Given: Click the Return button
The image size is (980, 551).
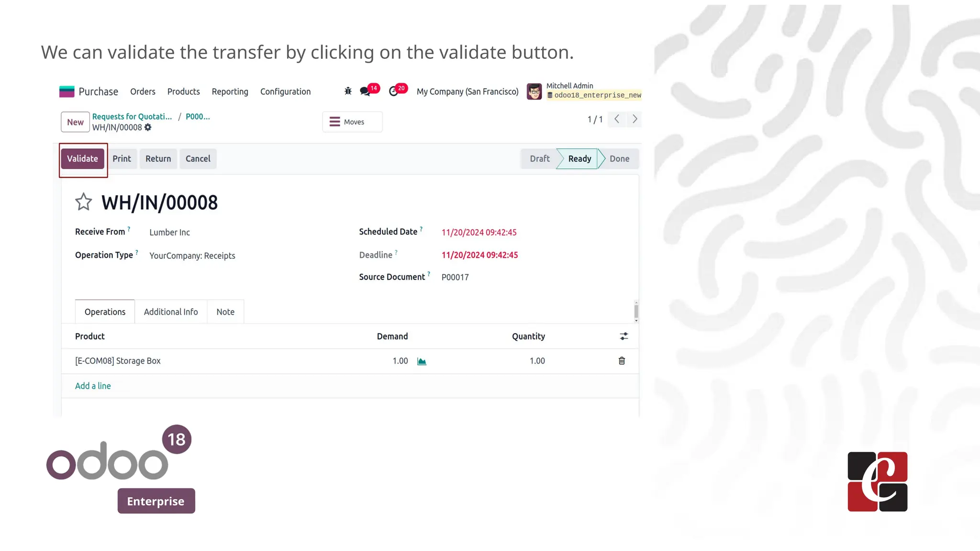Looking at the screenshot, I should (x=158, y=159).
